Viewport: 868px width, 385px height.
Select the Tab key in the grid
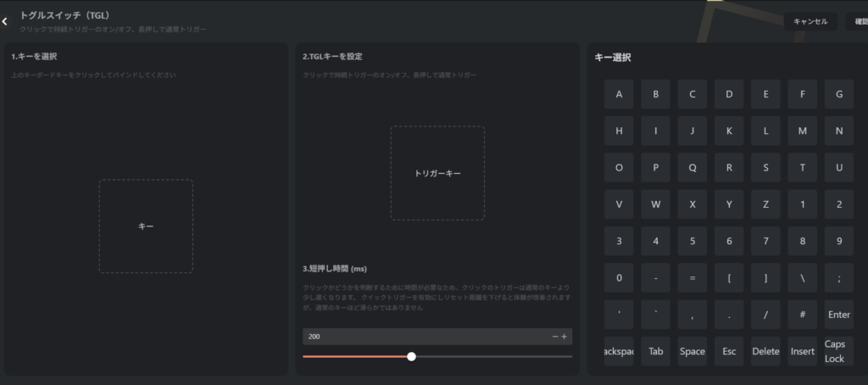click(x=655, y=351)
